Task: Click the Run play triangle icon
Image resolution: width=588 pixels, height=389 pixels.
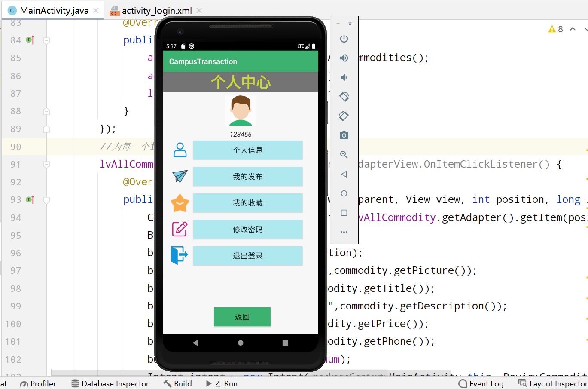Action: click(x=209, y=383)
